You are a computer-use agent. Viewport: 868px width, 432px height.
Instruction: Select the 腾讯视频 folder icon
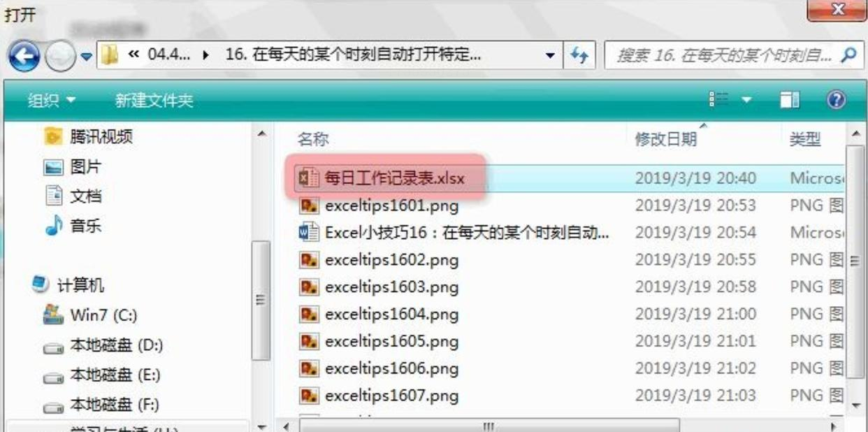(x=53, y=136)
